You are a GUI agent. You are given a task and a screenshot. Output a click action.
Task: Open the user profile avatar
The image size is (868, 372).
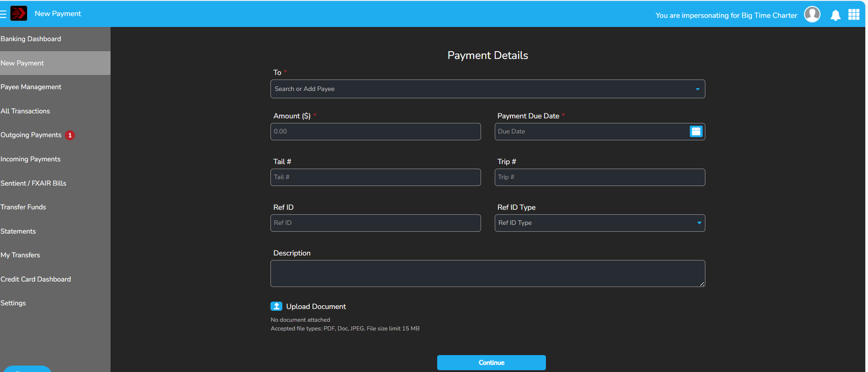point(812,14)
